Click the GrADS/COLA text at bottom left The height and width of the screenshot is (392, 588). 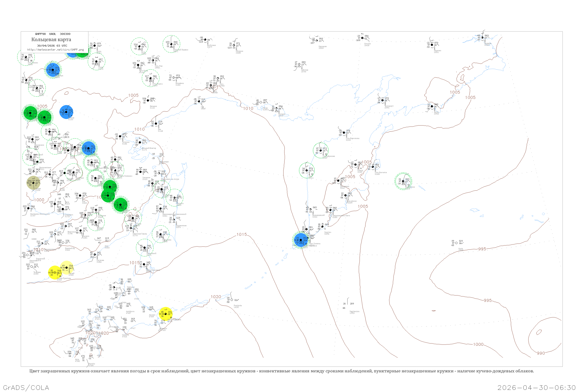click(x=26, y=387)
